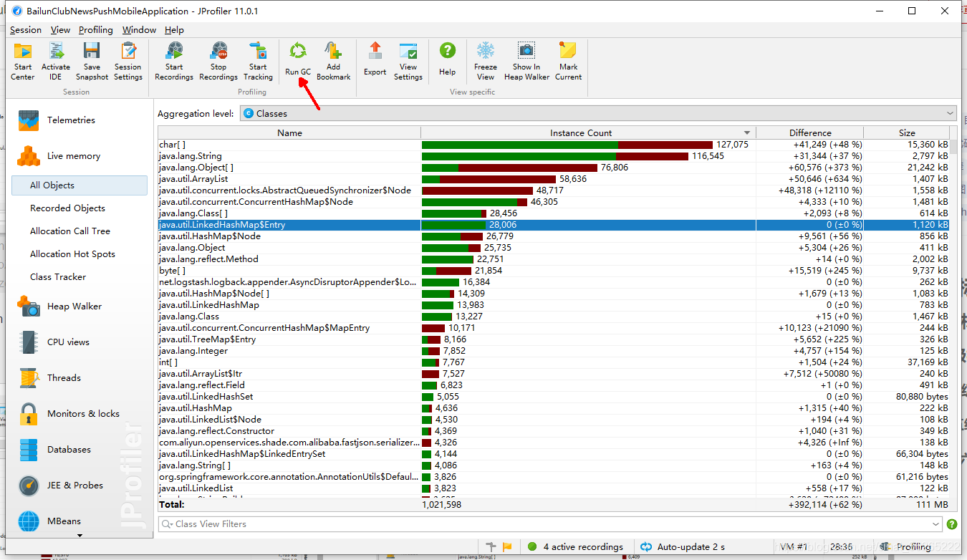Stop Recordings from the toolbar
Viewport: 967px width, 560px height.
218,61
